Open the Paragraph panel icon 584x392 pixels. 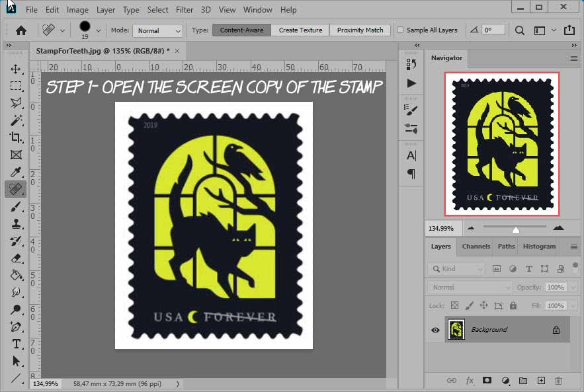click(x=411, y=173)
